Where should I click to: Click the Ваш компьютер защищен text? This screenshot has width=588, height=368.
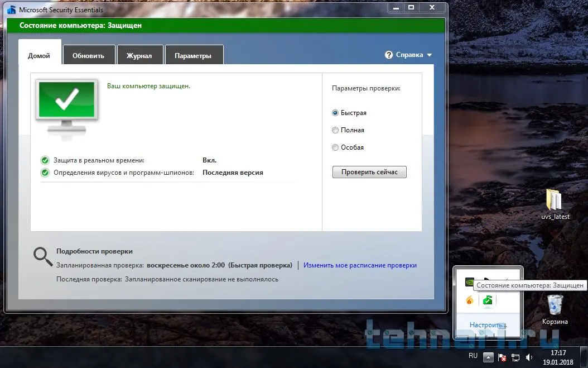[x=148, y=86]
